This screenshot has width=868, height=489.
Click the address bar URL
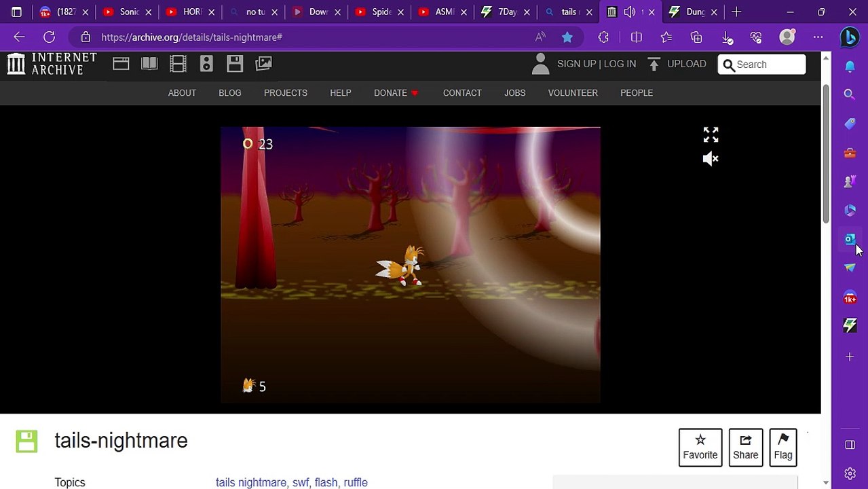coord(192,37)
